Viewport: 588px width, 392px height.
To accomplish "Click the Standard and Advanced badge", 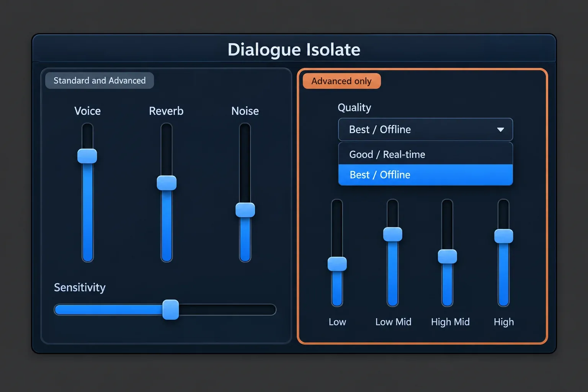I will coord(100,80).
